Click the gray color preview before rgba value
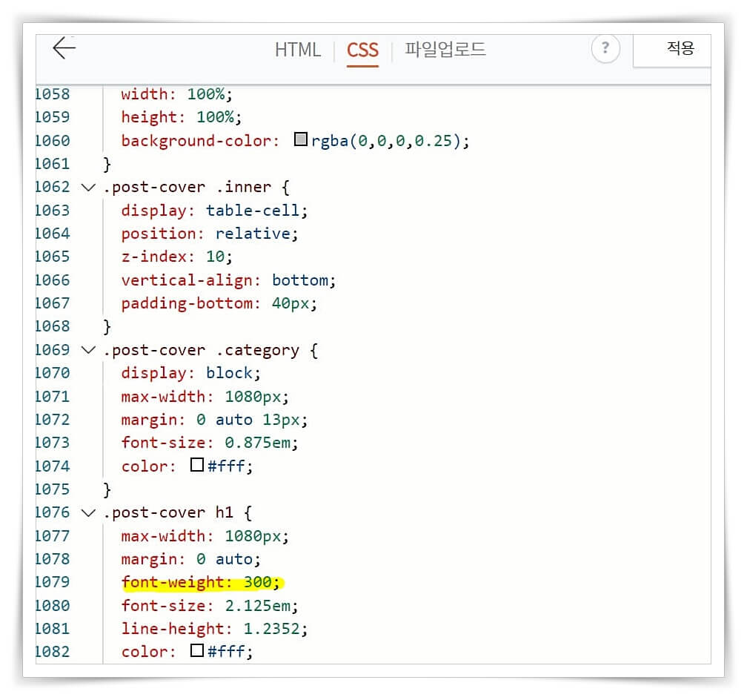747x700 pixels. [x=300, y=139]
